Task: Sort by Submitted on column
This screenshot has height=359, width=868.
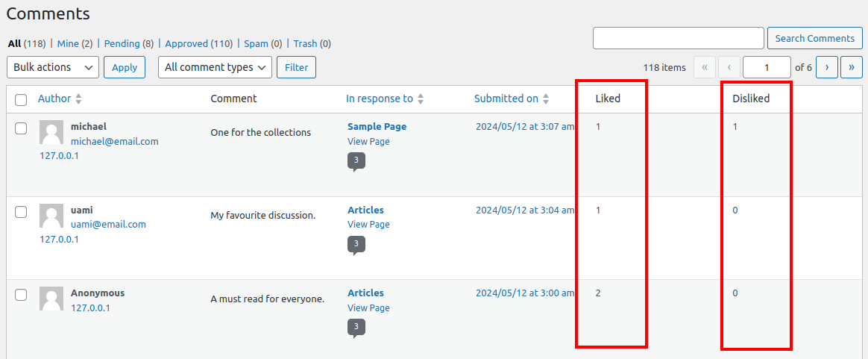Action: 512,99
